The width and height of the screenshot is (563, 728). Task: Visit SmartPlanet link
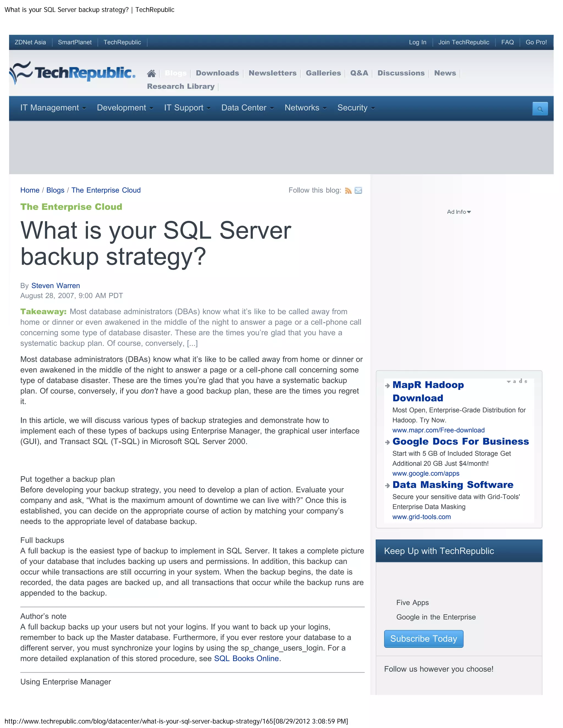pyautogui.click(x=75, y=42)
